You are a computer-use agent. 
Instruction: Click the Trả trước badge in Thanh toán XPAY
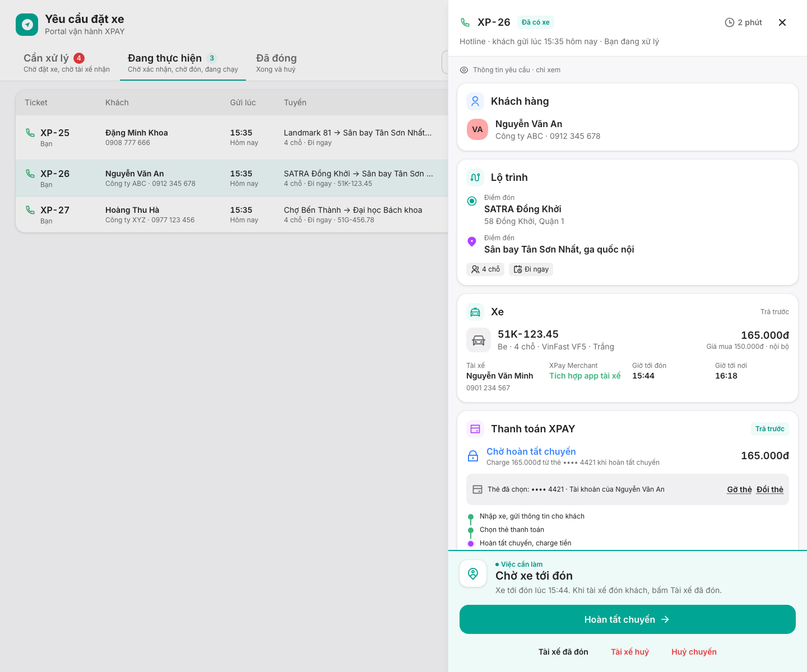(770, 429)
